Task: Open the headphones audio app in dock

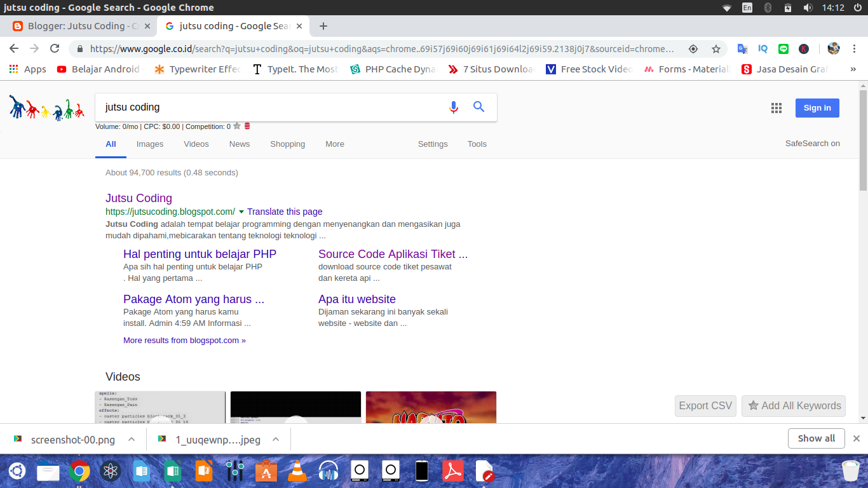Action: (x=328, y=471)
